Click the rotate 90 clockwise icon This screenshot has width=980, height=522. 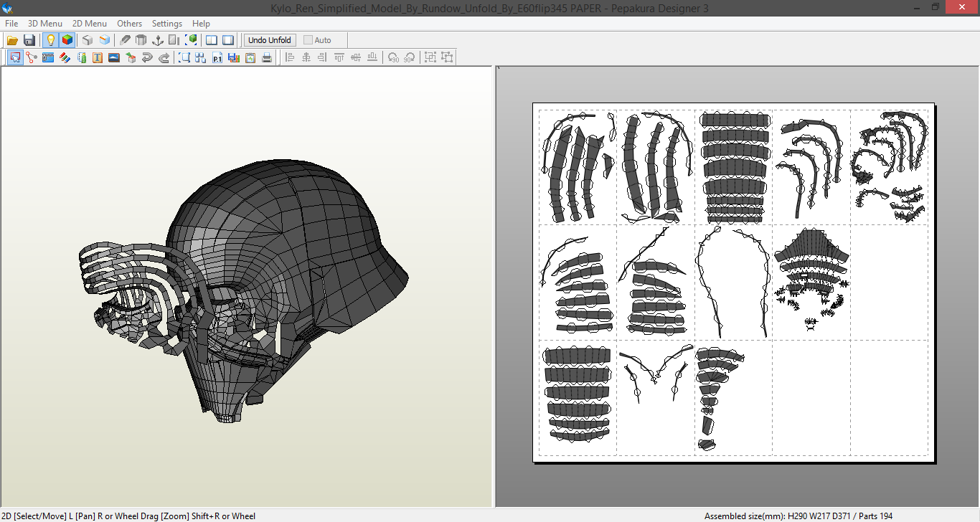pos(410,57)
